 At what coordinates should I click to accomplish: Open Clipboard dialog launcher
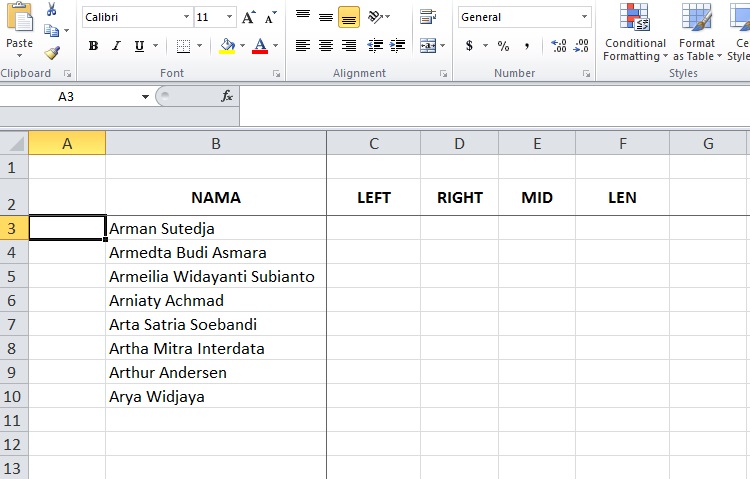[x=67, y=74]
